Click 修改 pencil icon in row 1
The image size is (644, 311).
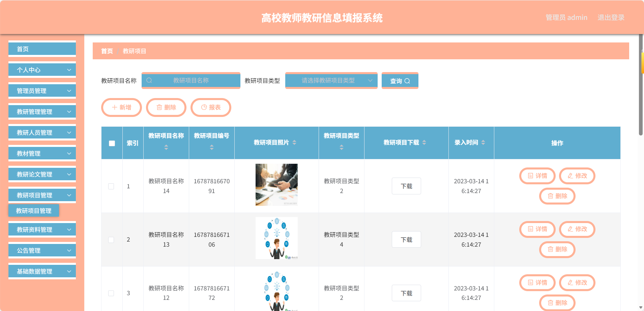pos(570,176)
